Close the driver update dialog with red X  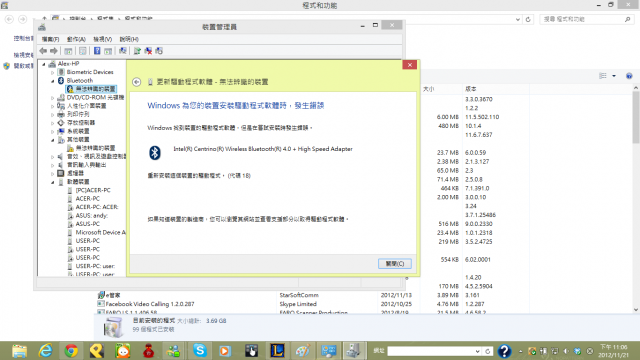(x=409, y=65)
